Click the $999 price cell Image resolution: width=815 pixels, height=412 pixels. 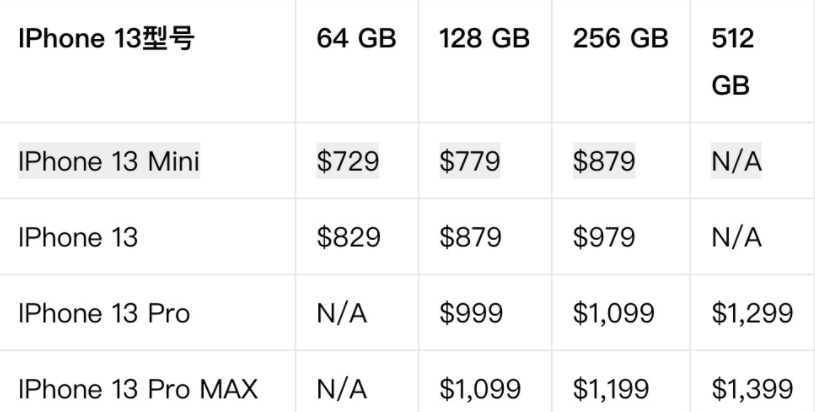(x=471, y=313)
